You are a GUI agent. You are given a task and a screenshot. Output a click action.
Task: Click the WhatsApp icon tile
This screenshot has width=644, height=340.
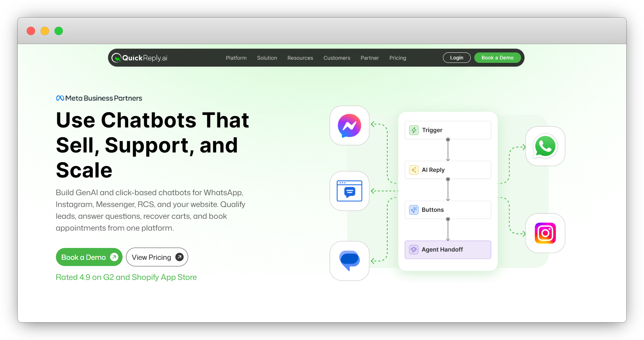click(545, 146)
